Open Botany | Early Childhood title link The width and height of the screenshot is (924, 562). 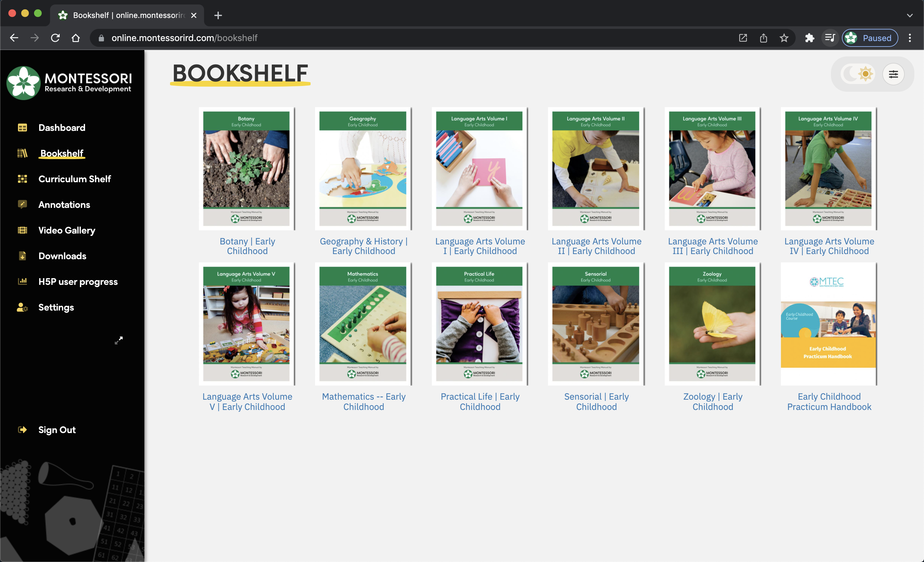click(247, 246)
